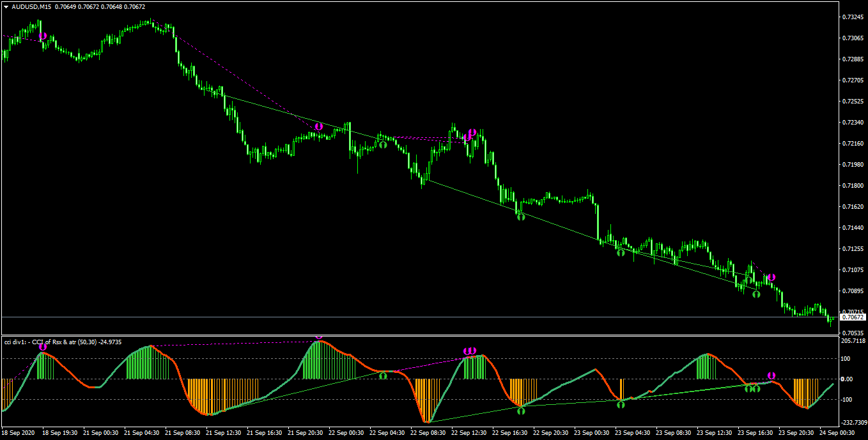Click the 0.73245 price scale label

853,17
